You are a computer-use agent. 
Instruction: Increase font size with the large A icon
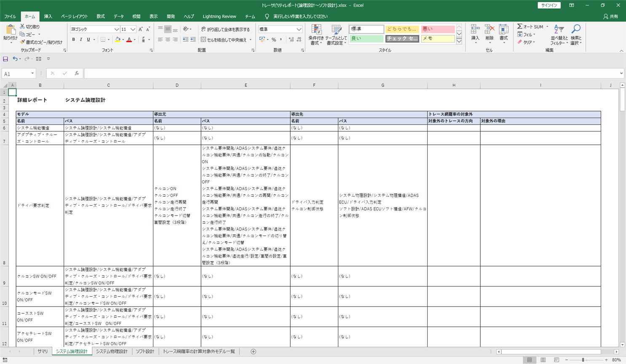tap(140, 29)
